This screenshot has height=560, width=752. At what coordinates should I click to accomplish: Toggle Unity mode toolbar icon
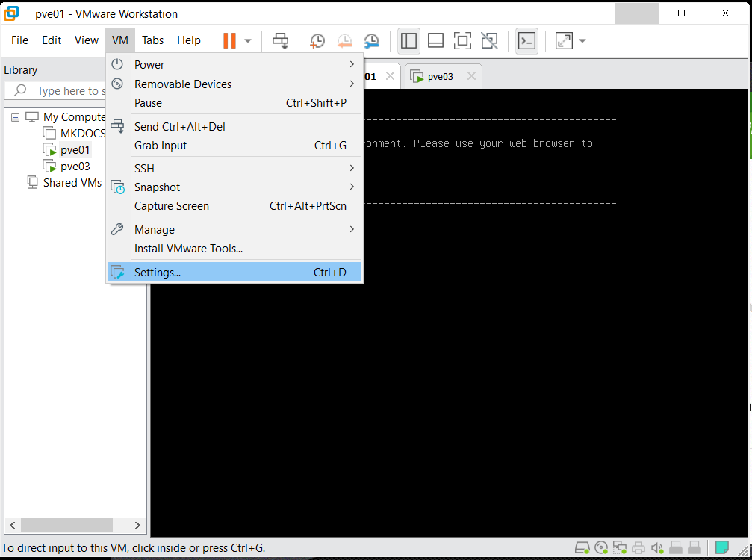(490, 41)
